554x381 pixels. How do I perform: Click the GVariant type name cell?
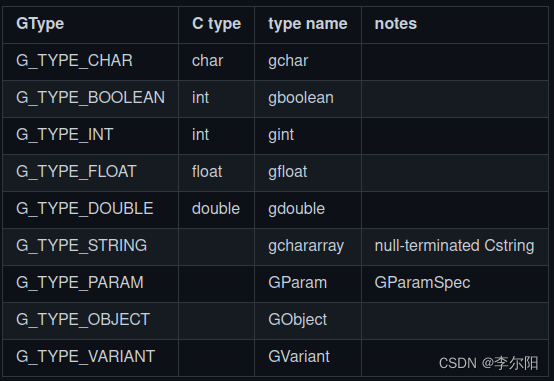(308, 358)
